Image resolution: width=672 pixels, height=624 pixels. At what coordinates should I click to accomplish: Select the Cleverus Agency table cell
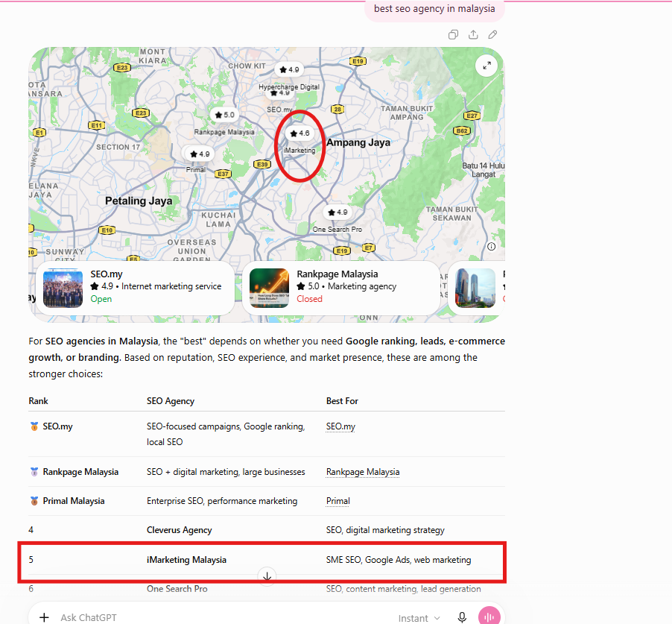point(179,530)
